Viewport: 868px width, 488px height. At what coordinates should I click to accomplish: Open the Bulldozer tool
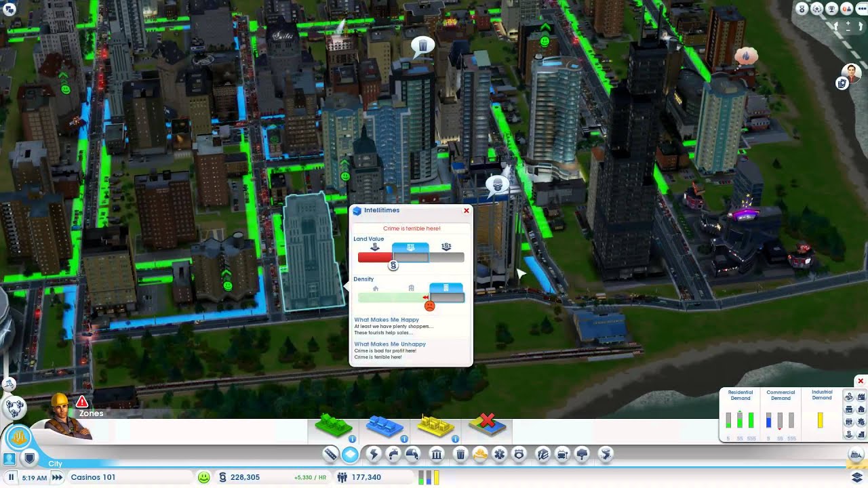[x=854, y=454]
